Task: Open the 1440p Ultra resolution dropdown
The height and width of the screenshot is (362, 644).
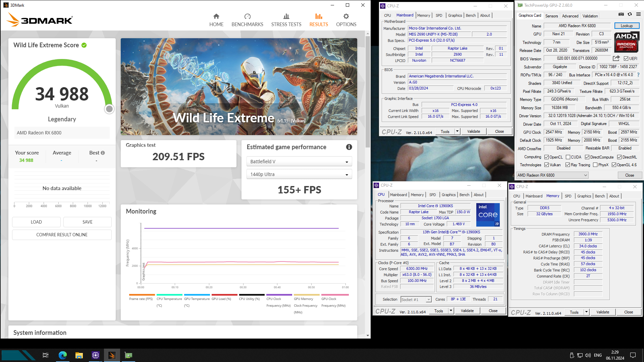Action: [299, 174]
